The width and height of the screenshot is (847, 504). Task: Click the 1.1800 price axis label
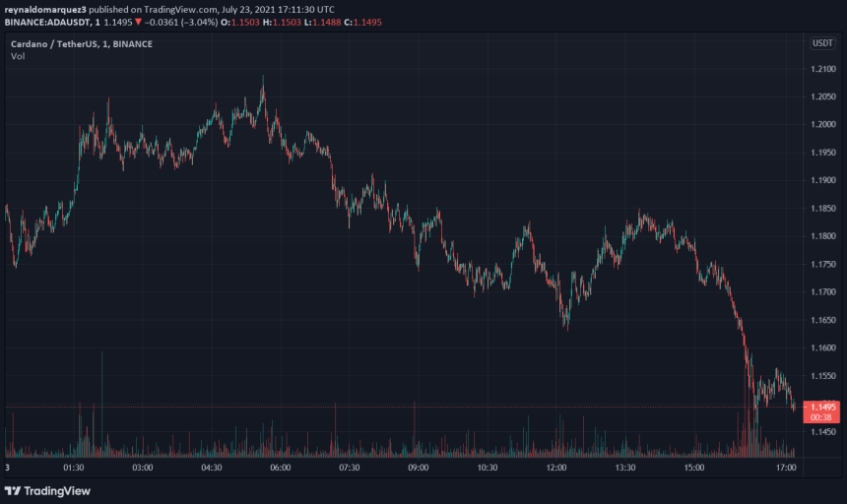pyautogui.click(x=823, y=236)
